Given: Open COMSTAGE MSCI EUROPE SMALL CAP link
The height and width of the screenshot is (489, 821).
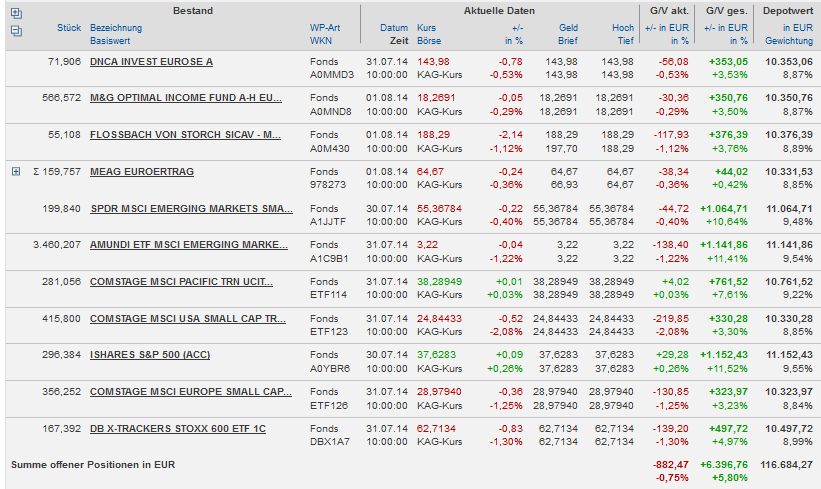Looking at the screenshot, I should [x=188, y=391].
